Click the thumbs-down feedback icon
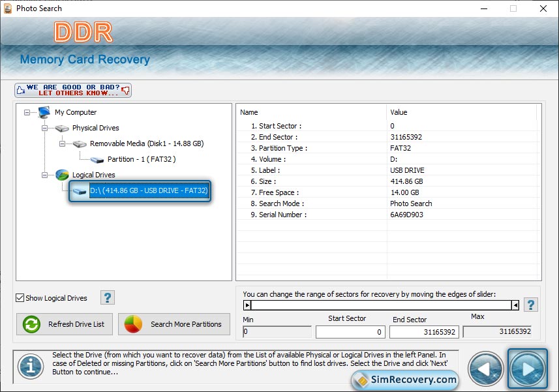The image size is (559, 392). coord(125,90)
